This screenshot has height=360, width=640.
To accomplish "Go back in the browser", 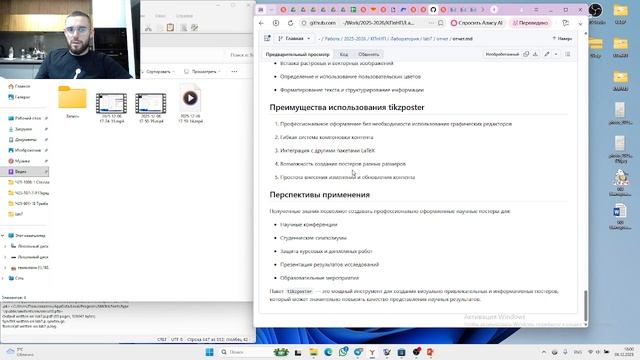I will 261,23.
